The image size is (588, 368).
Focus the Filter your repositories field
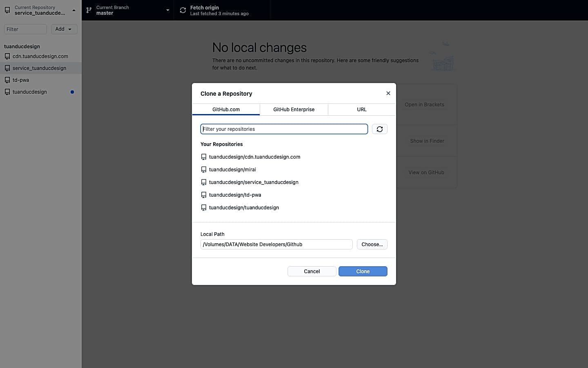[284, 129]
